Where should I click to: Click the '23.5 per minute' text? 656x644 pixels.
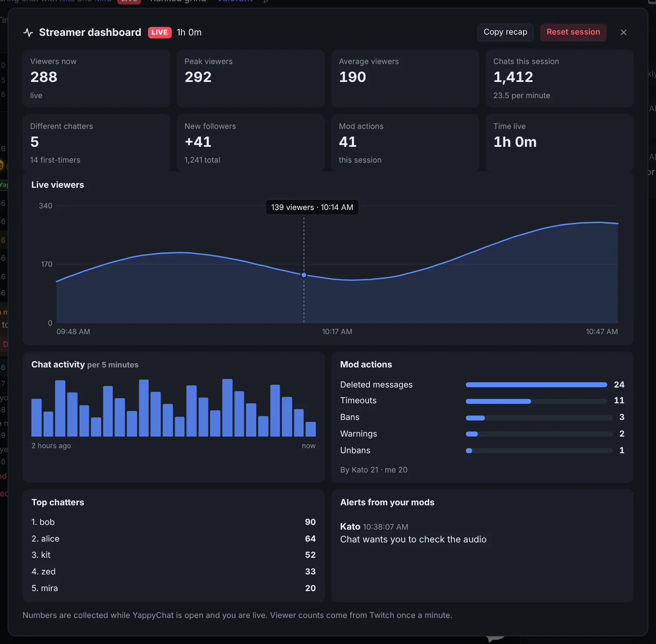pos(522,96)
